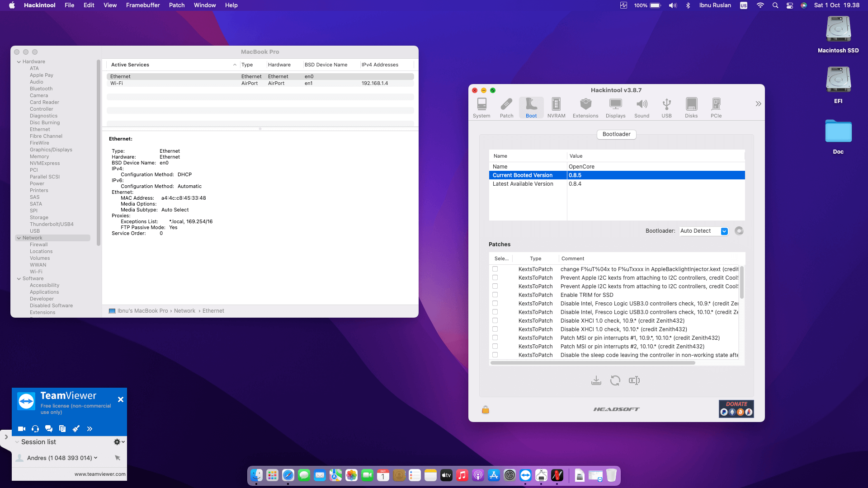Click the TeamViewer headset audio icon
The image size is (868, 488).
click(35, 429)
